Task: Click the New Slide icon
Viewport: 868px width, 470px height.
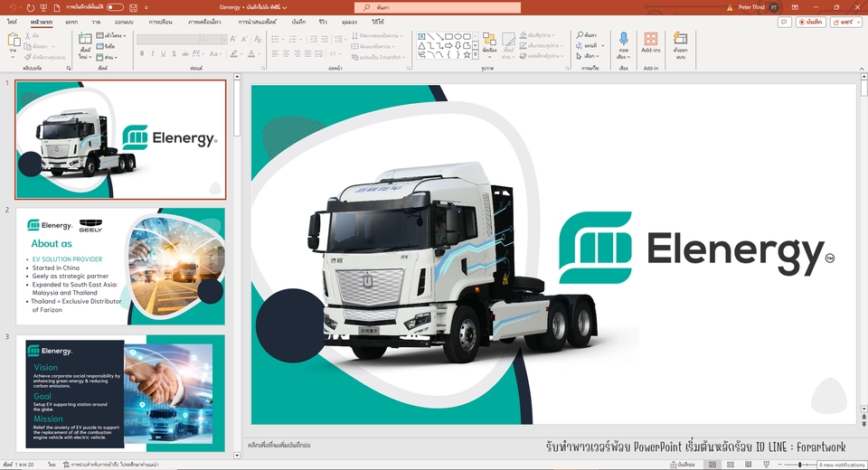Action: pyautogui.click(x=85, y=39)
